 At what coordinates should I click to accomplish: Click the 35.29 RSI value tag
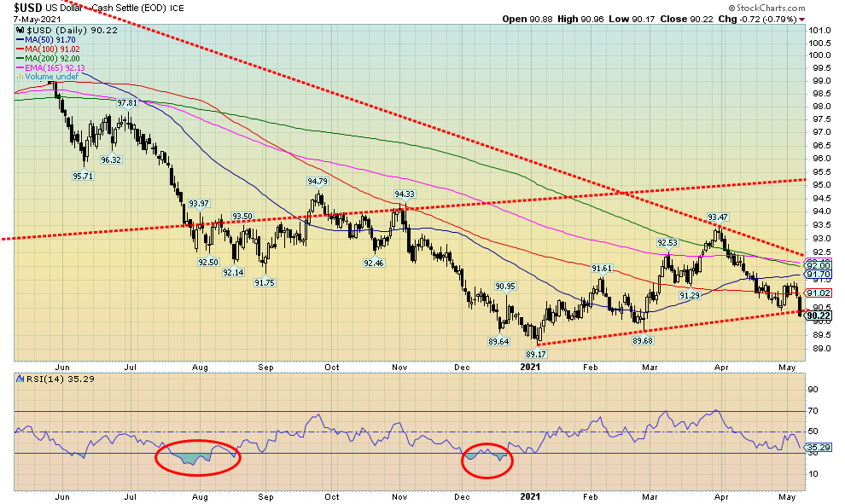click(821, 446)
